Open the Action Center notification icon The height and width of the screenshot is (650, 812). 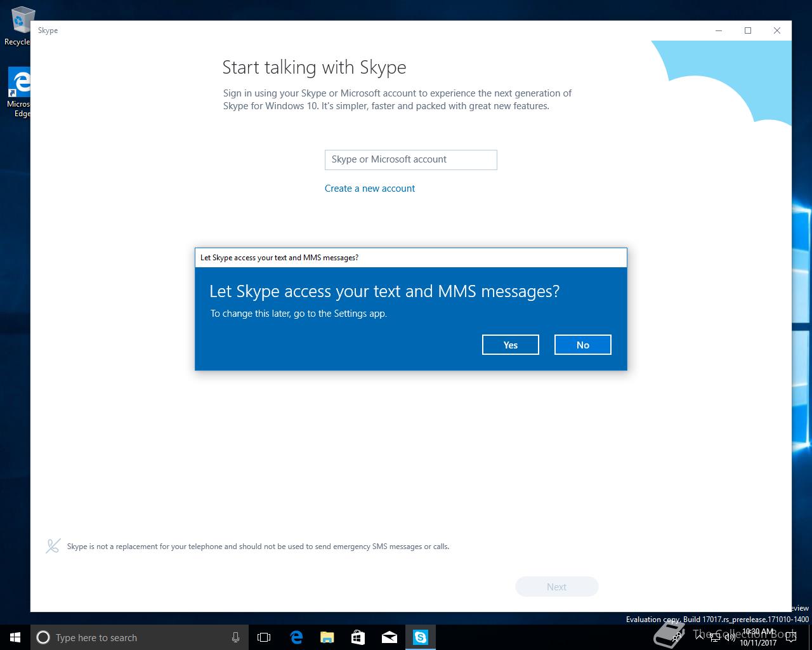pyautogui.click(x=790, y=637)
